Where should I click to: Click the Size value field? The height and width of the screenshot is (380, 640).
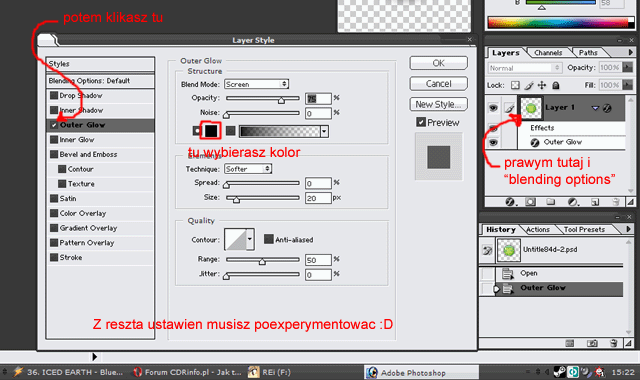(x=318, y=198)
